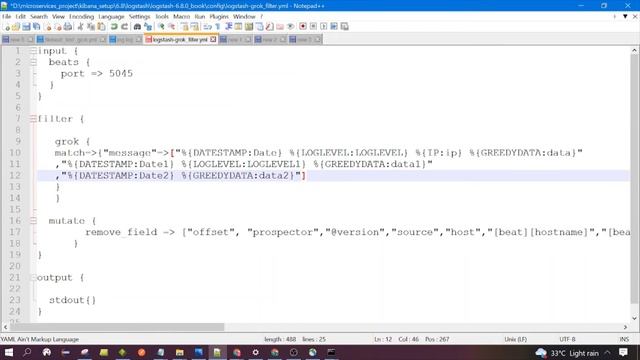Image resolution: width=640 pixels, height=360 pixels.
Task: Click the Close All toolbar icon
Action: click(x=58, y=27)
